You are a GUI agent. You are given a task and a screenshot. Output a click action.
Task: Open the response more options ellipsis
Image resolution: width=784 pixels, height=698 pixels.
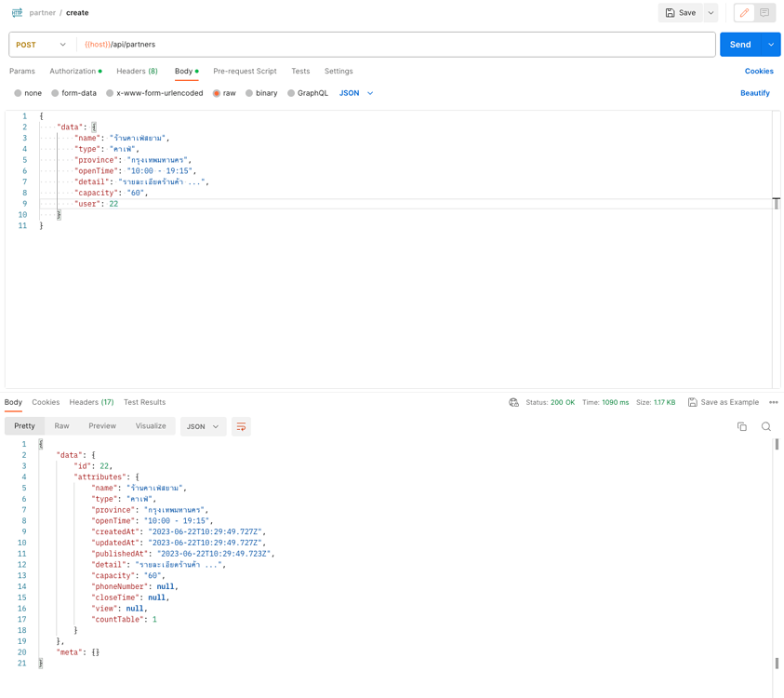click(773, 403)
